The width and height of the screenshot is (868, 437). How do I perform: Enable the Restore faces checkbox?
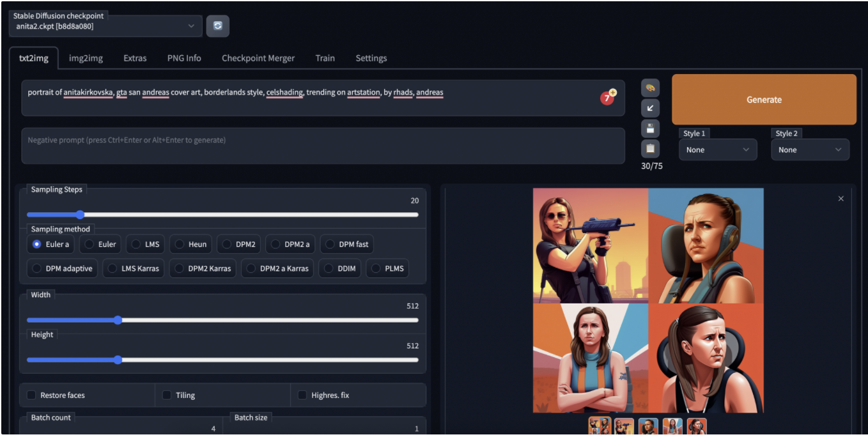pyautogui.click(x=31, y=395)
